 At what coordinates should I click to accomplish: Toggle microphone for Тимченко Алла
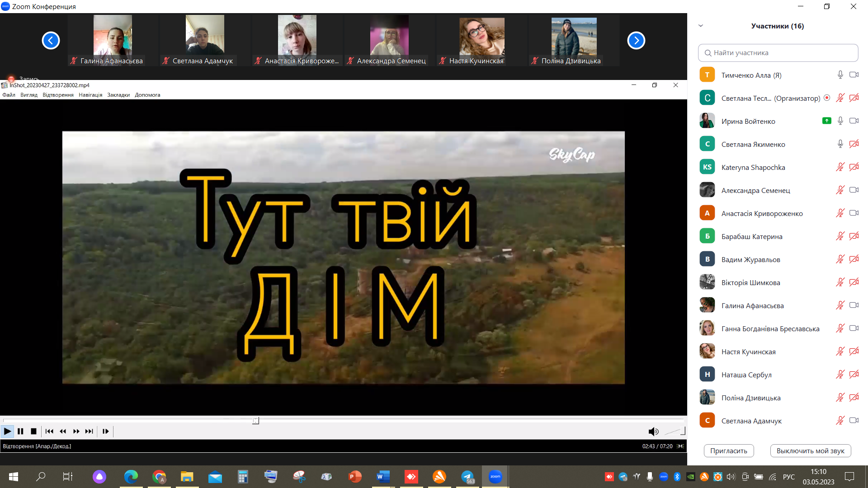pos(840,75)
